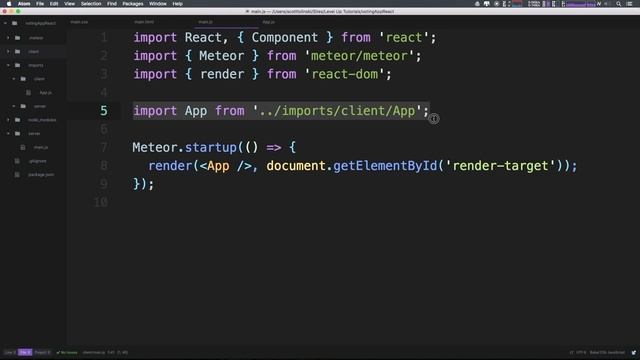Click the linter File 0 status button
Image resolution: width=640 pixels, height=360 pixels.
[x=25, y=352]
